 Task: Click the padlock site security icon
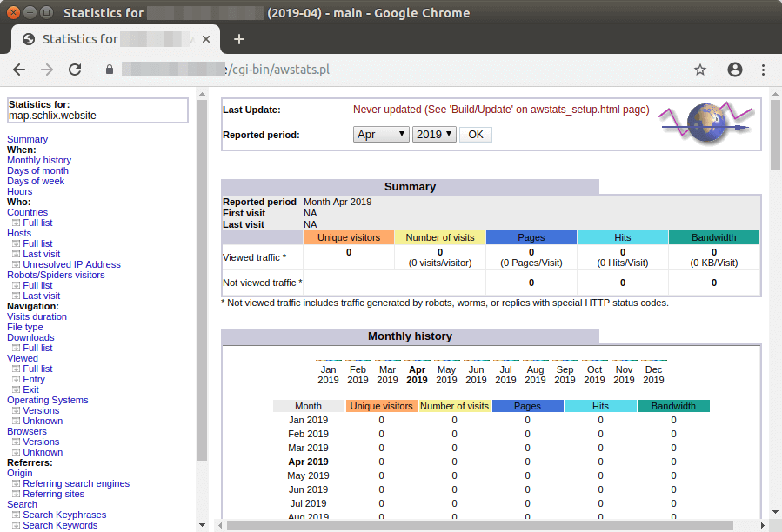point(109,70)
